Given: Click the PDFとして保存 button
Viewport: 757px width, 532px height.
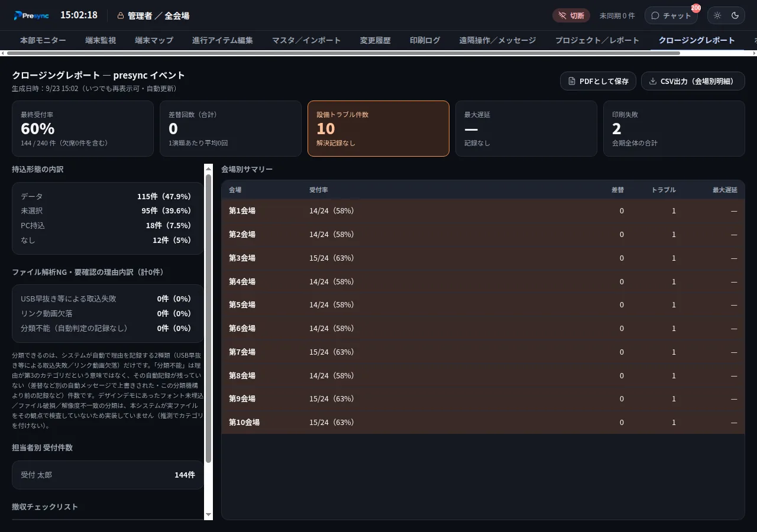Looking at the screenshot, I should 598,81.
